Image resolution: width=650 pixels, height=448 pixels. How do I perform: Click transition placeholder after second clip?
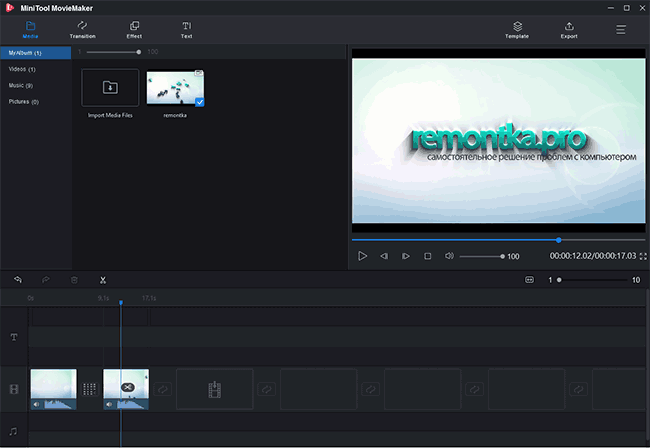(162, 389)
